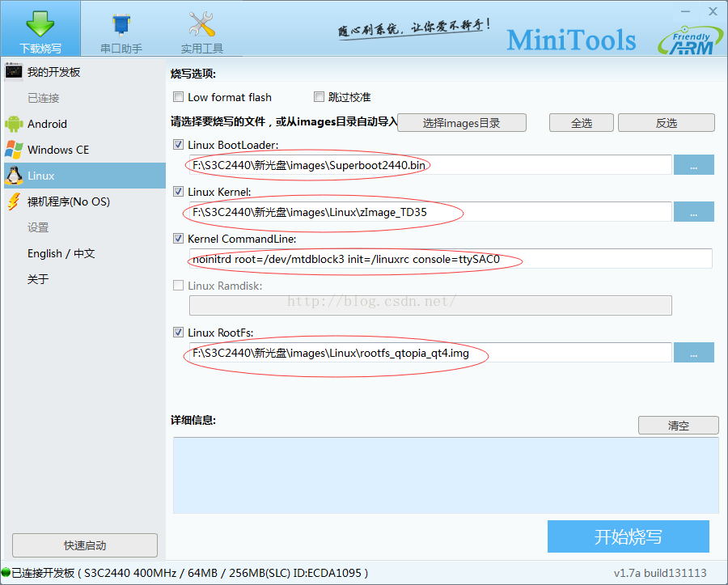Toggle the 跳过校准 checkbox
The image size is (728, 585).
pos(319,96)
